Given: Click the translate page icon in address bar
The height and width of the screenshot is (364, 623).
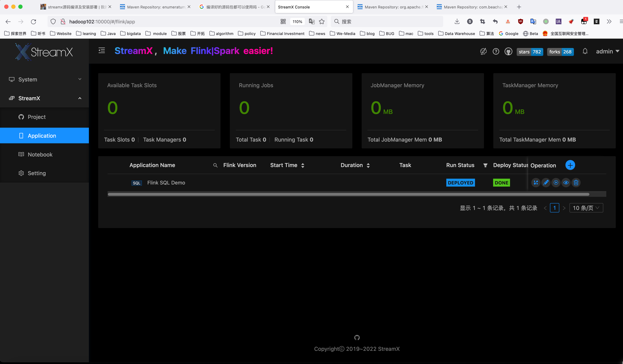Looking at the screenshot, I should [x=311, y=22].
